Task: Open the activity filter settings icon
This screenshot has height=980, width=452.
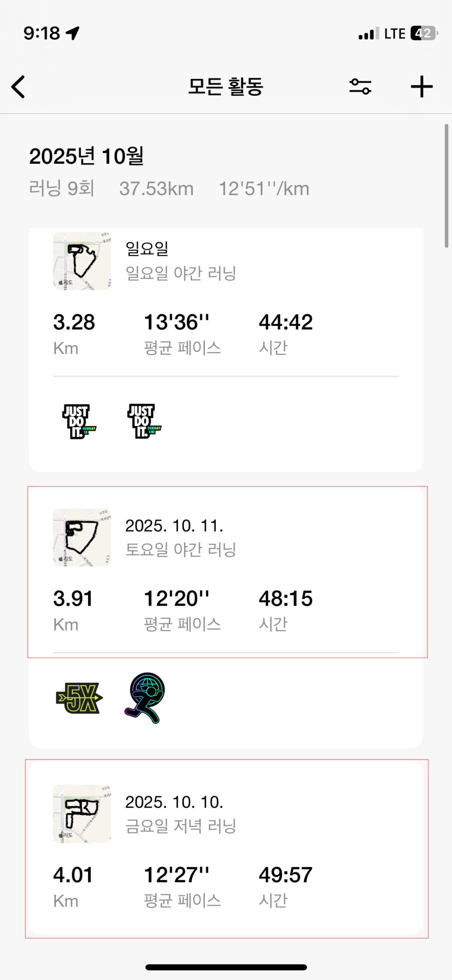Action: tap(360, 86)
